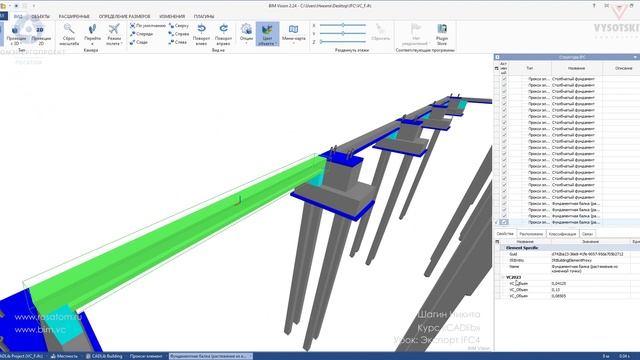
Task: View model from right (Справа)
Action: tap(179, 34)
